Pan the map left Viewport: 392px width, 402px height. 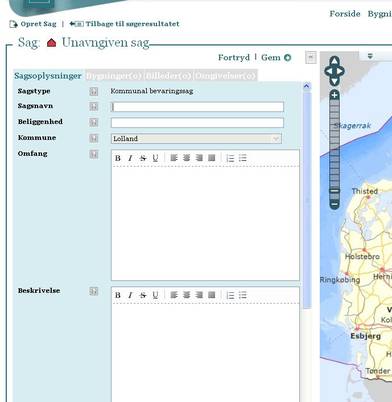coord(329,71)
